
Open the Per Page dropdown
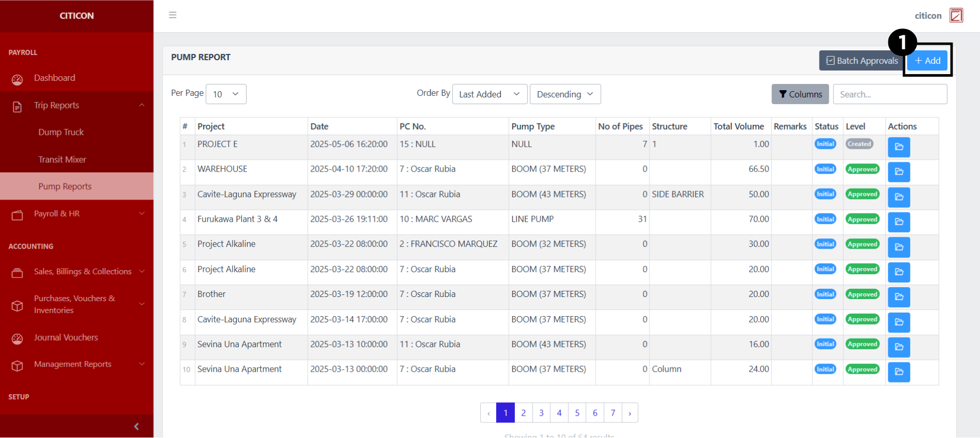click(226, 94)
